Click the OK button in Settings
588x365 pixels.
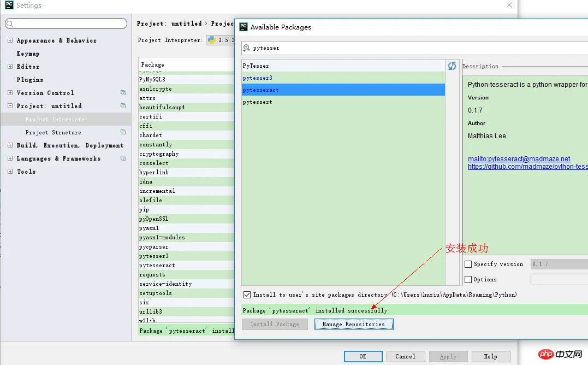[x=363, y=356]
